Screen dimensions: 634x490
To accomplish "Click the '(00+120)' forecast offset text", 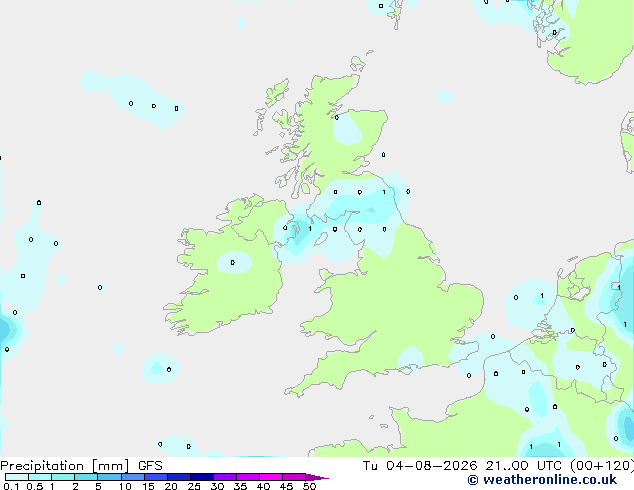I will pyautogui.click(x=602, y=466).
